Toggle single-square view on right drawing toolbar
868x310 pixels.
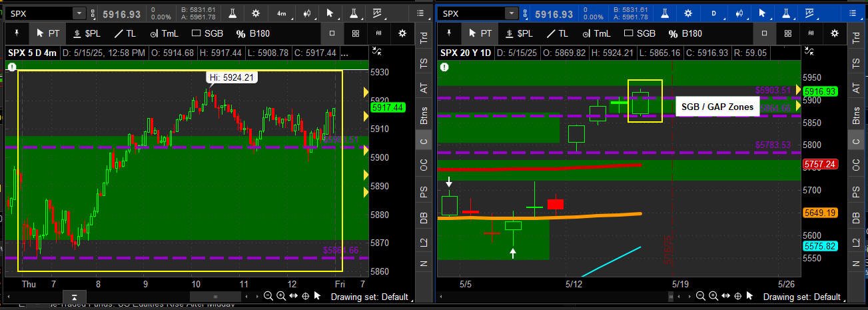coord(764,33)
